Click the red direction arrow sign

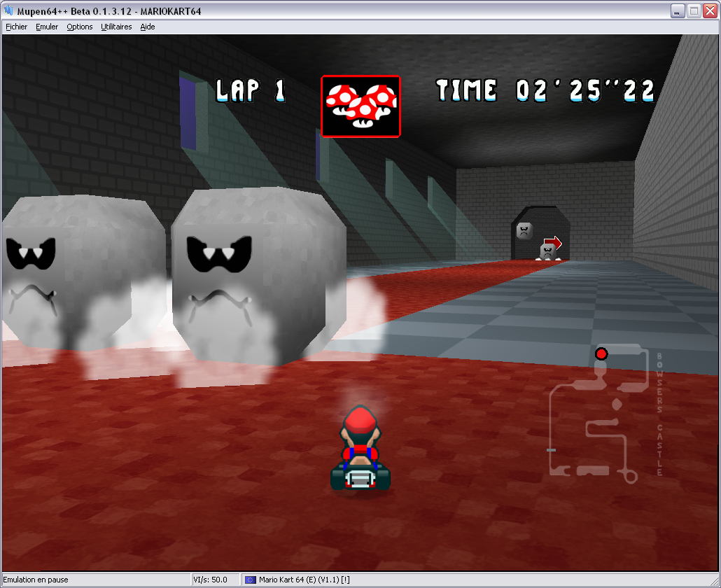[553, 242]
